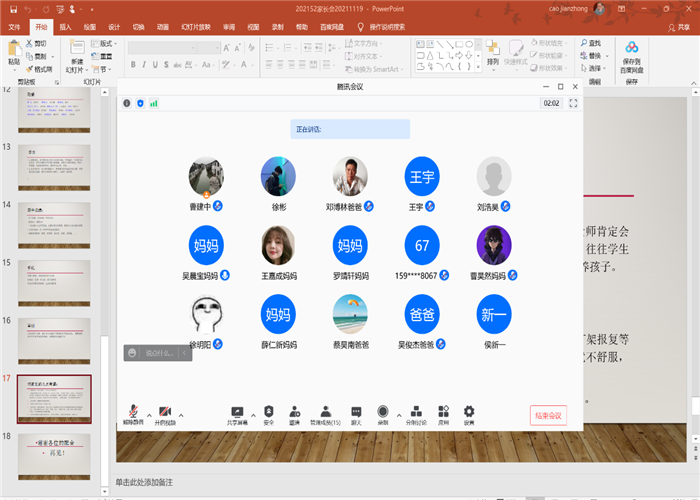Click the chat input box 说点什么
This screenshot has width=700, height=500.
[x=159, y=353]
